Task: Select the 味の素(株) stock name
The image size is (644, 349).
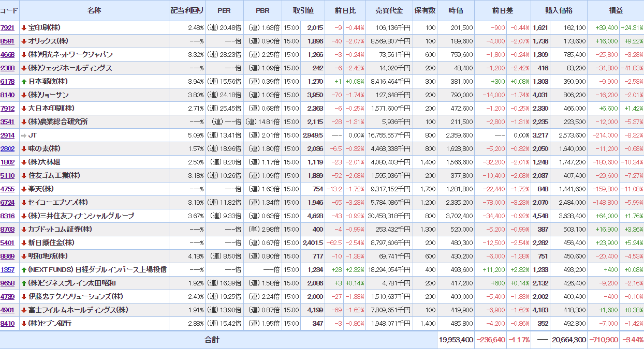Action: pos(45,149)
